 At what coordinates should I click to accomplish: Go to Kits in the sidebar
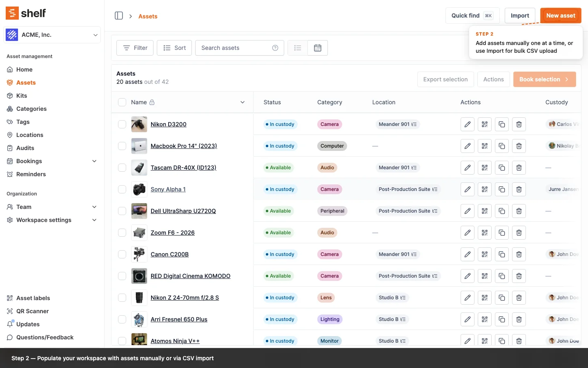tap(22, 96)
